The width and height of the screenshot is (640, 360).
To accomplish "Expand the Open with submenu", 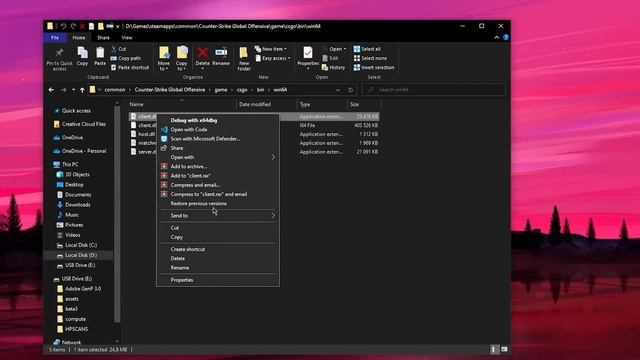I will pos(218,157).
